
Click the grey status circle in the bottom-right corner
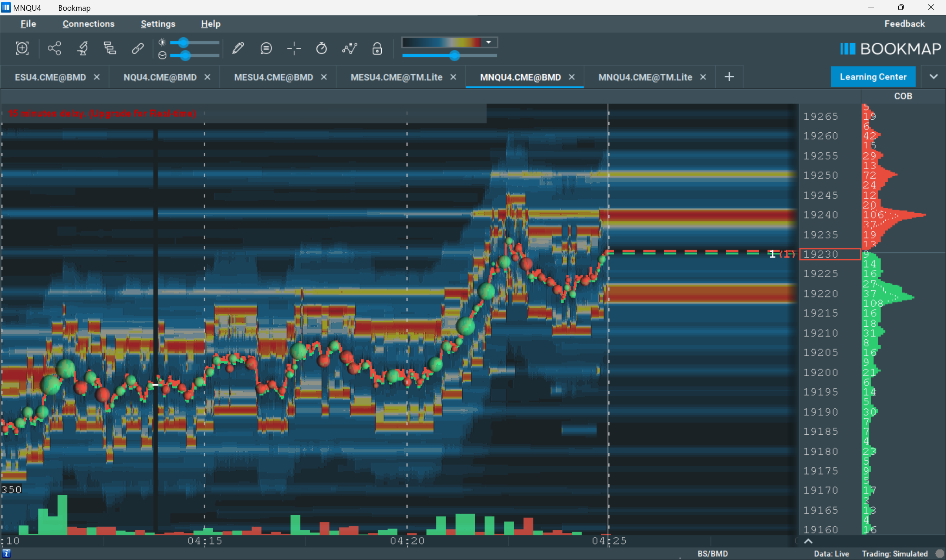(x=940, y=554)
